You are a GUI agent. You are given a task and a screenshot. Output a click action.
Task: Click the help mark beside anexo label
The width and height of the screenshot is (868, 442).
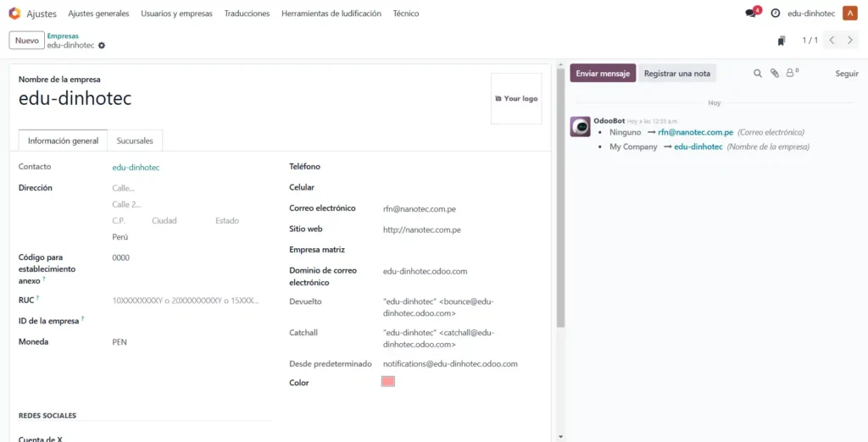point(44,279)
